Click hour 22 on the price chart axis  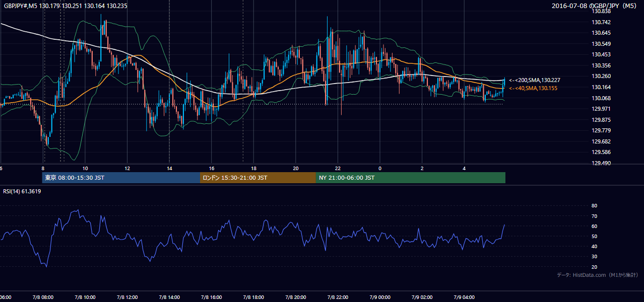pos(338,169)
